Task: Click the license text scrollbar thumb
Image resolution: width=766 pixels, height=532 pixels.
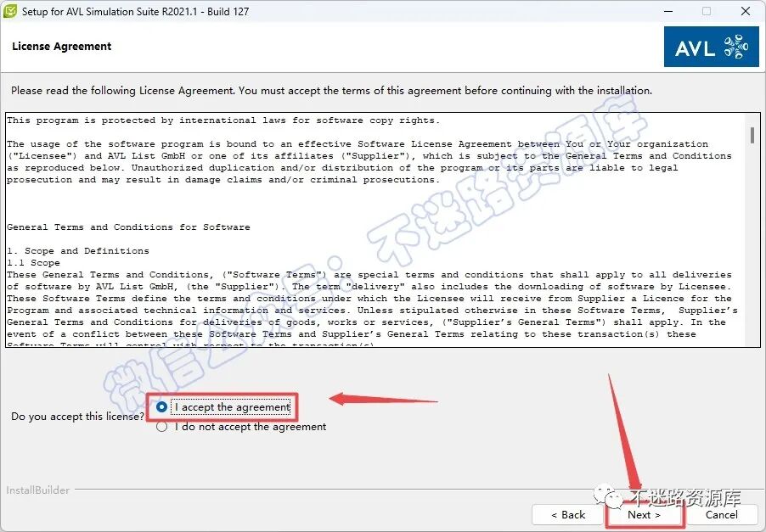Action: pyautogui.click(x=752, y=135)
